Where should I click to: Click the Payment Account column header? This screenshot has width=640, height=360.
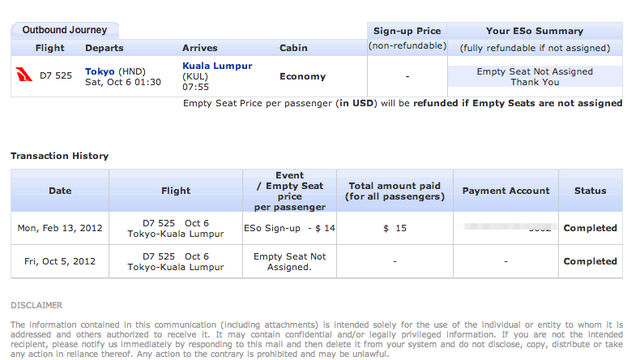[506, 191]
